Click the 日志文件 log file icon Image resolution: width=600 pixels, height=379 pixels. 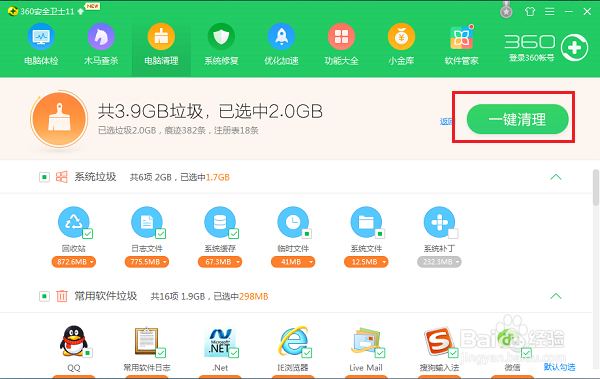pyautogui.click(x=147, y=222)
